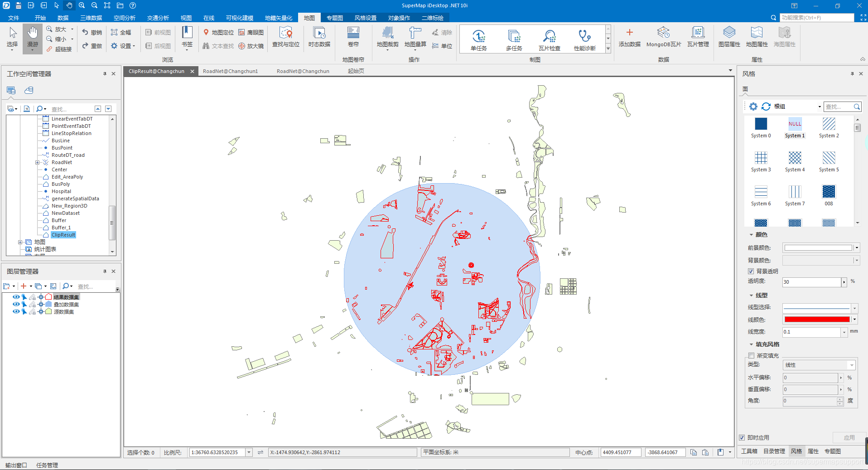This screenshot has height=470, width=868.
Task: Click 鹰眼图 overview icon
Action: click(242, 33)
